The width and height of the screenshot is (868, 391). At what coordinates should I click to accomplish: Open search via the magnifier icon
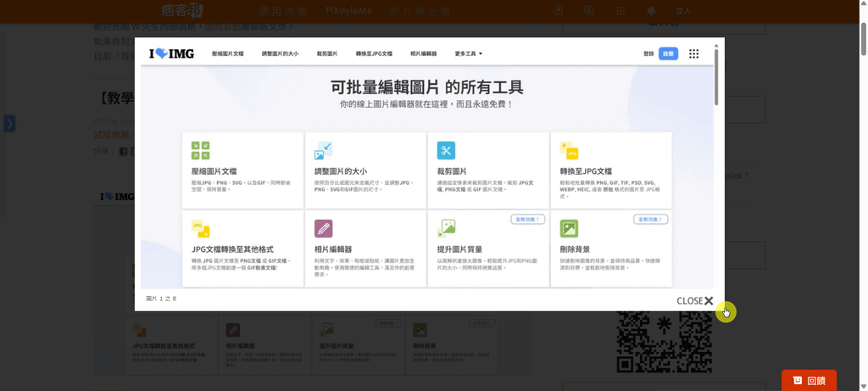pos(590,11)
